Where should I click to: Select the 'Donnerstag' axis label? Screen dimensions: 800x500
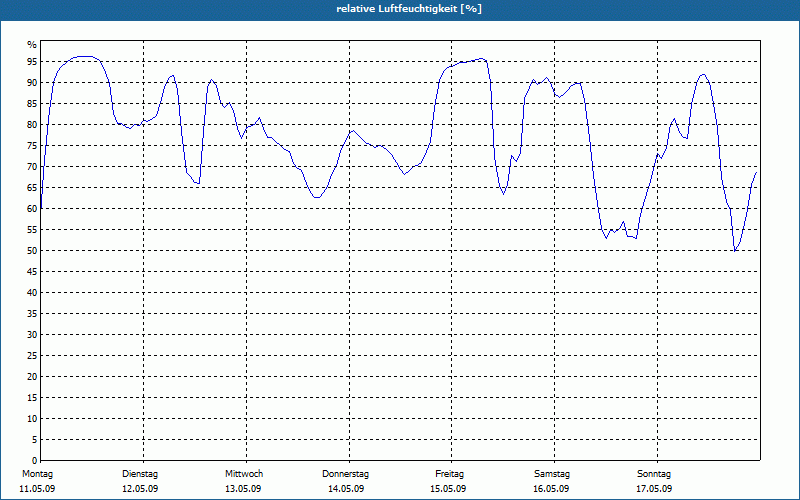[345, 474]
